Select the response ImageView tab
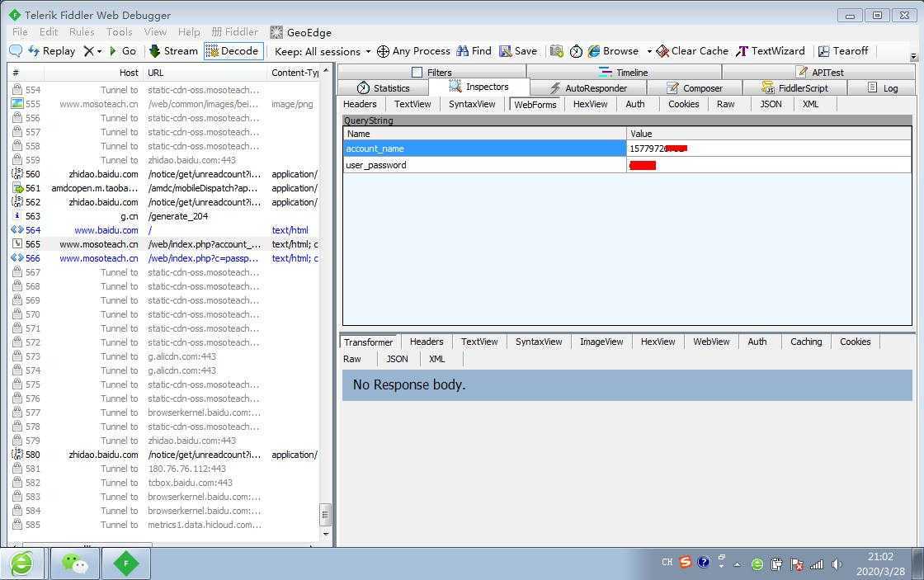This screenshot has width=924, height=580. coord(601,342)
